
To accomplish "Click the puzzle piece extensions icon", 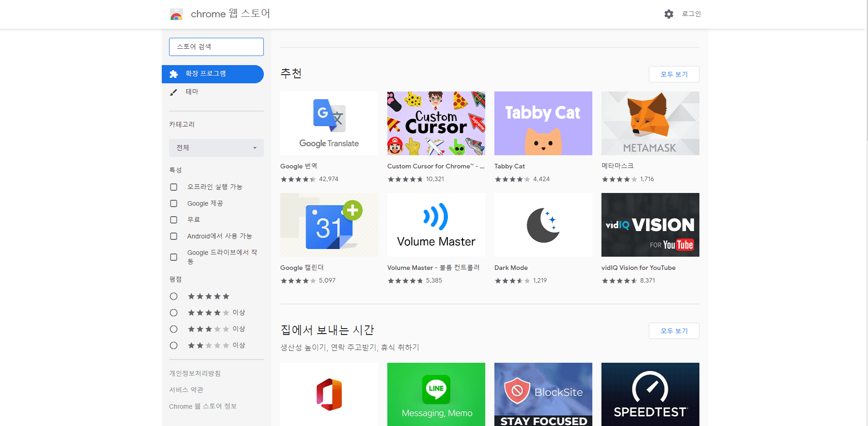I will click(174, 74).
